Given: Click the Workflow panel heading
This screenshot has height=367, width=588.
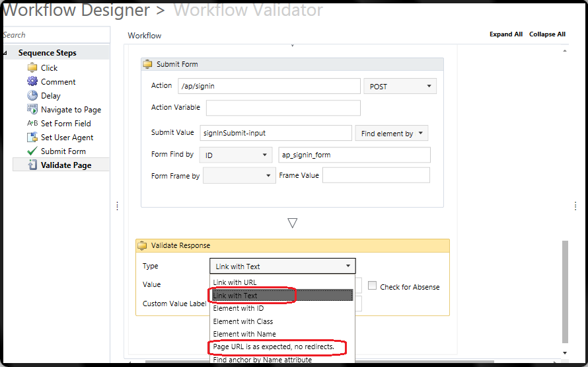Looking at the screenshot, I should point(145,36).
